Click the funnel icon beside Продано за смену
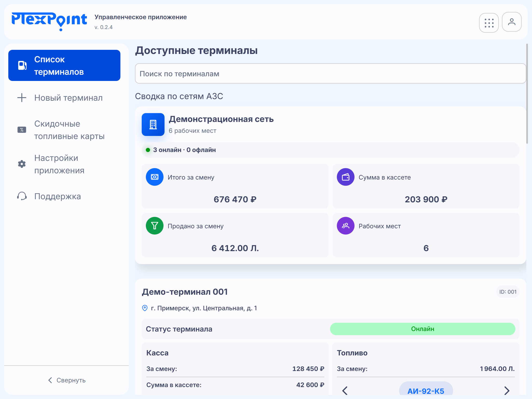 (155, 226)
